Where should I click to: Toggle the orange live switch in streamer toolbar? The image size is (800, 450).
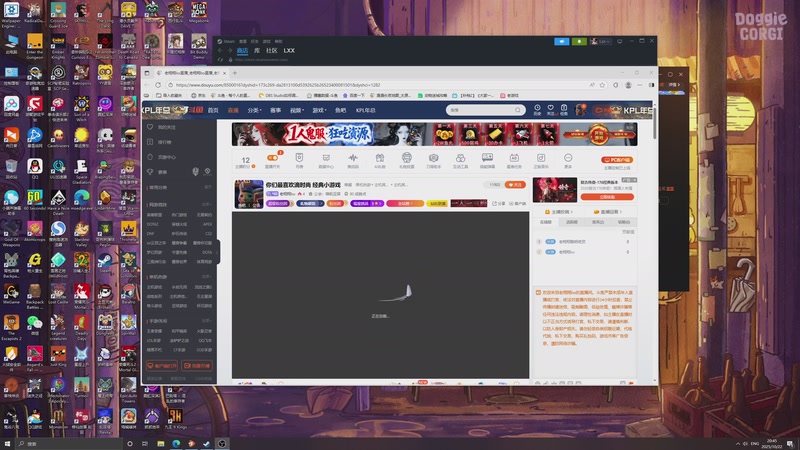(x=273, y=158)
